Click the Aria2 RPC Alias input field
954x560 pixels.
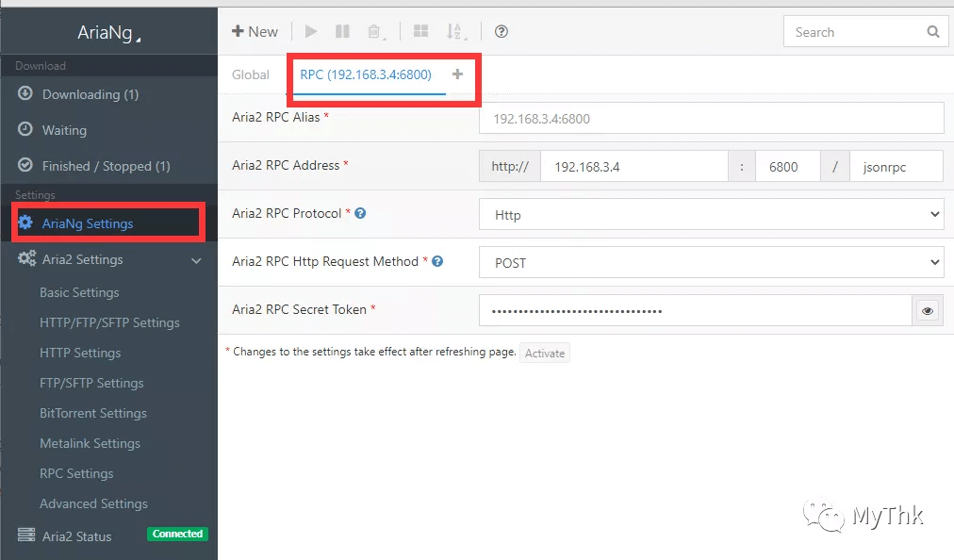click(711, 119)
